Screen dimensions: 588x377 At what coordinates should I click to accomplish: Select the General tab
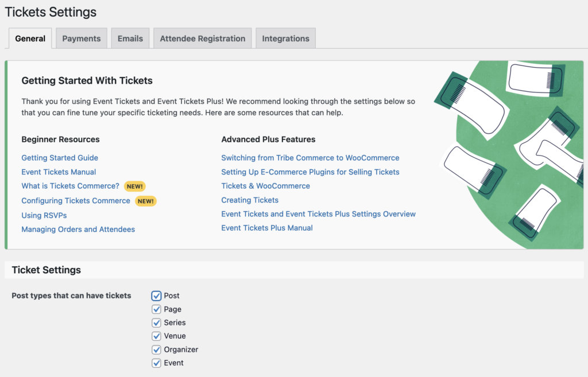coord(29,38)
